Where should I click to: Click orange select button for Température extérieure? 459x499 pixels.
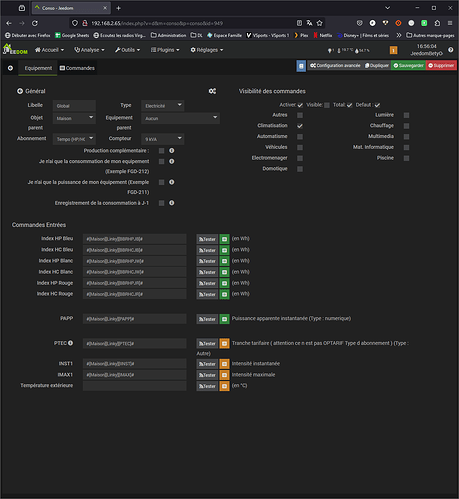[225, 386]
